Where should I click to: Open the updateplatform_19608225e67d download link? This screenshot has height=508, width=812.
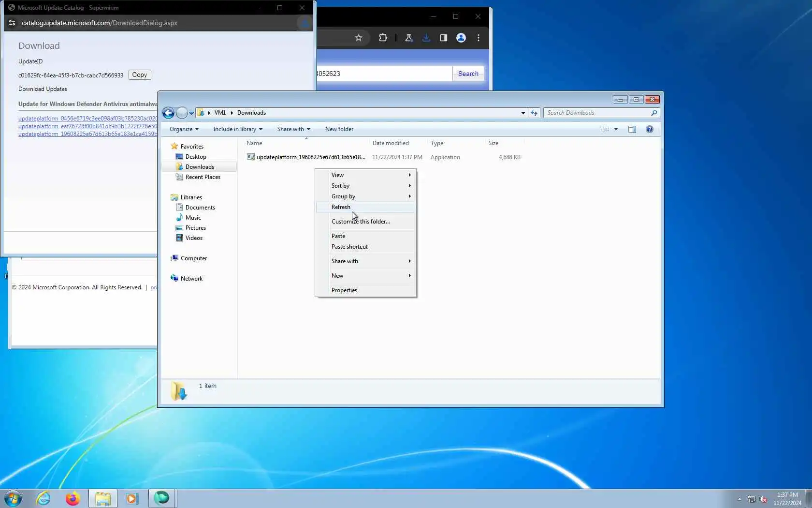(x=88, y=134)
